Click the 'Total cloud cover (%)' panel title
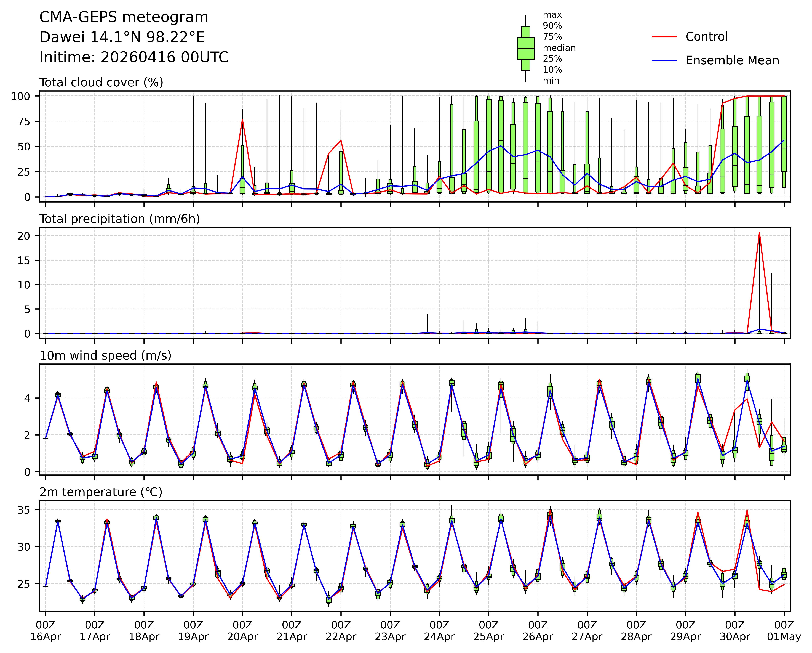 pos(101,83)
